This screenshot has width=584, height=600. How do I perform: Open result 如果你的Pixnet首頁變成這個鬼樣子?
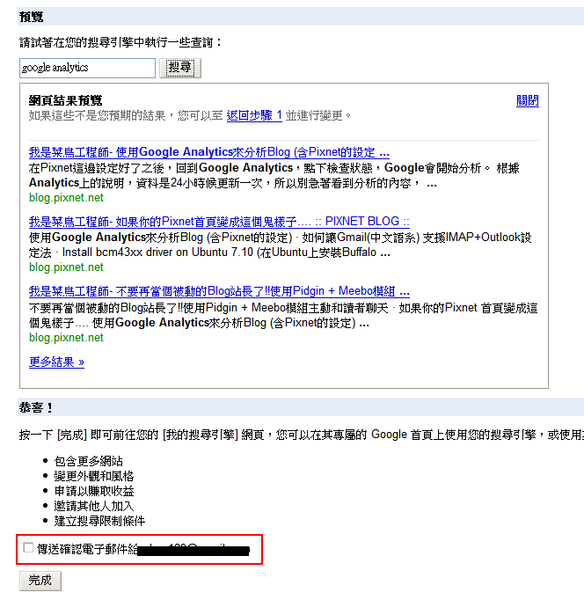[219, 222]
